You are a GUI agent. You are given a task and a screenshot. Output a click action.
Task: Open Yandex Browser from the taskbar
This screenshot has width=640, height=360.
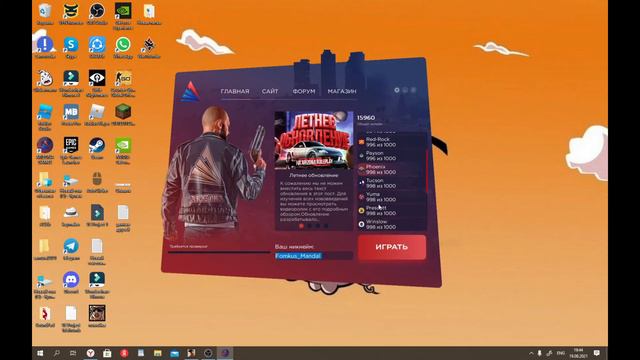tap(90, 353)
